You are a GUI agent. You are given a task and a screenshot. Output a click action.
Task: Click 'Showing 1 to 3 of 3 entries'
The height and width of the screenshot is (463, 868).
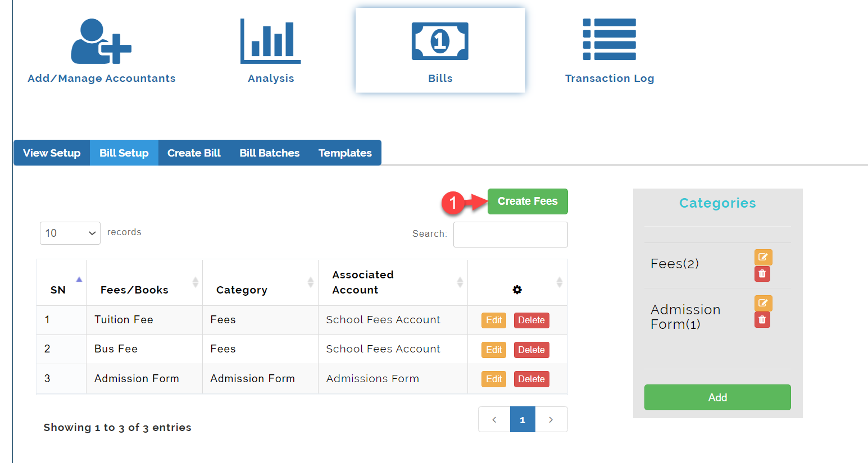pyautogui.click(x=117, y=427)
